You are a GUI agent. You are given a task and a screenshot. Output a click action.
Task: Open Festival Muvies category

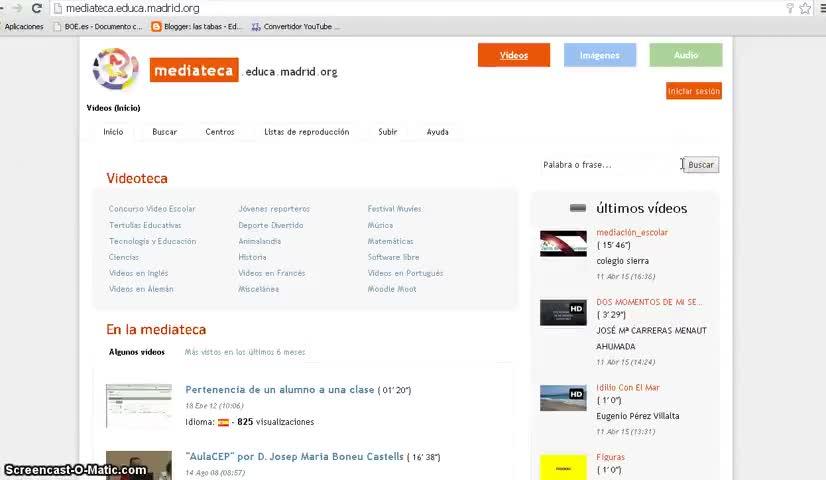coord(394,209)
